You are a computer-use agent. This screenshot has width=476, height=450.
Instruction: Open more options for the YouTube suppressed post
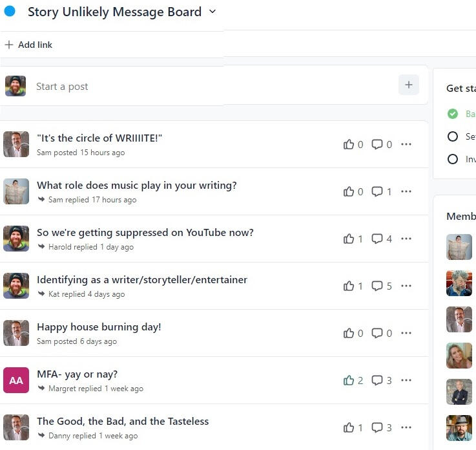coord(406,239)
